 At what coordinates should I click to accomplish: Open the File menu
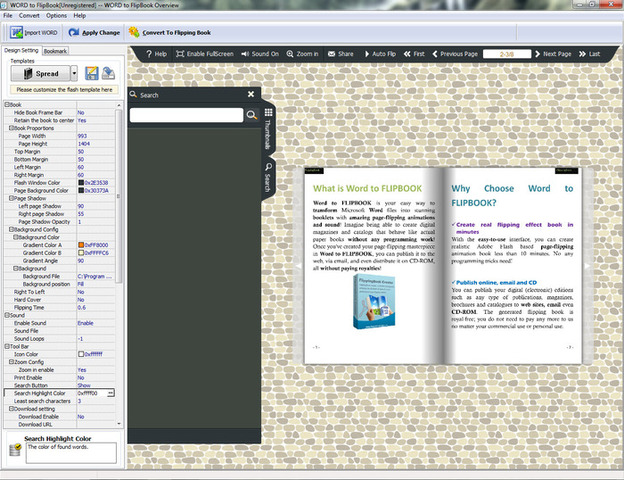point(8,16)
